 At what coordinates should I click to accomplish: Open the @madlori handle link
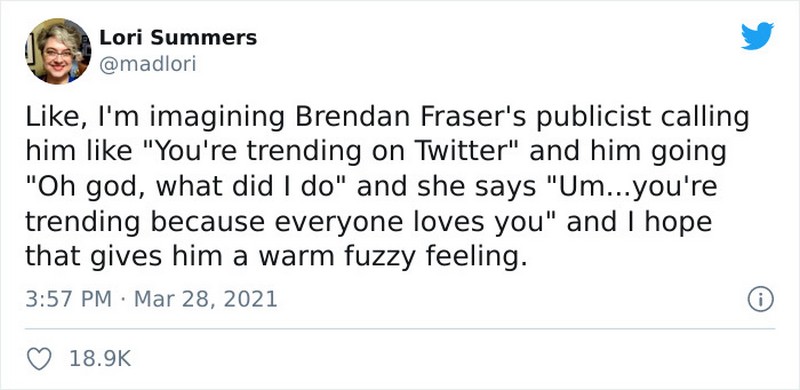pos(147,65)
